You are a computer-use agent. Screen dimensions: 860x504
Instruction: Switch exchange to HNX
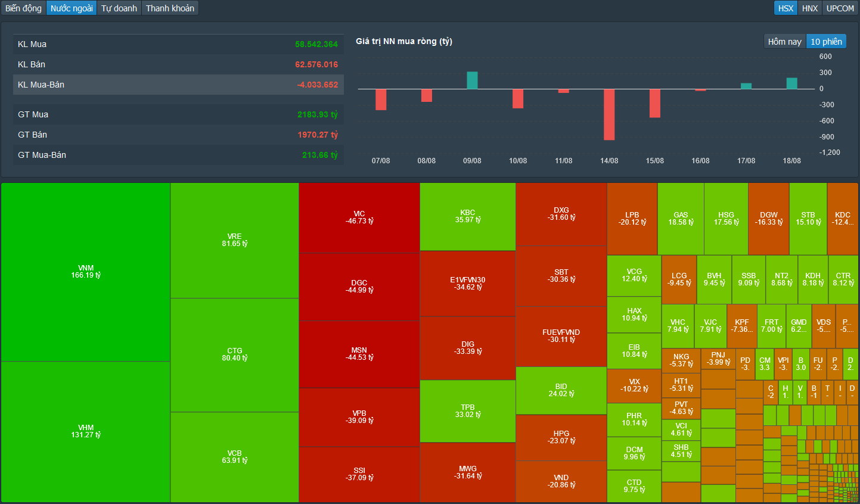[809, 8]
